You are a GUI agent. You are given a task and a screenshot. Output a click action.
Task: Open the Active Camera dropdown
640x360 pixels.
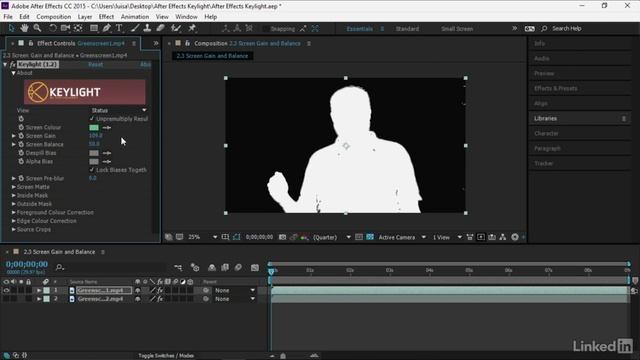click(x=402, y=237)
